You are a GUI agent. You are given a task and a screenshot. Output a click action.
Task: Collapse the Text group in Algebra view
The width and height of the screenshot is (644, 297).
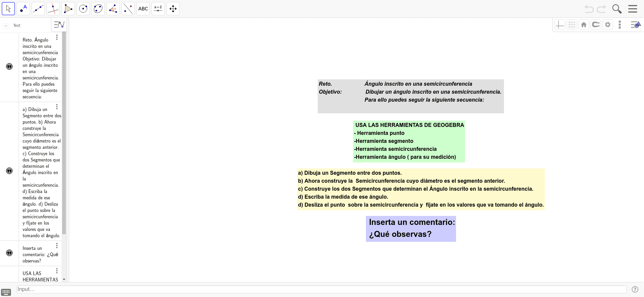pyautogui.click(x=6, y=26)
